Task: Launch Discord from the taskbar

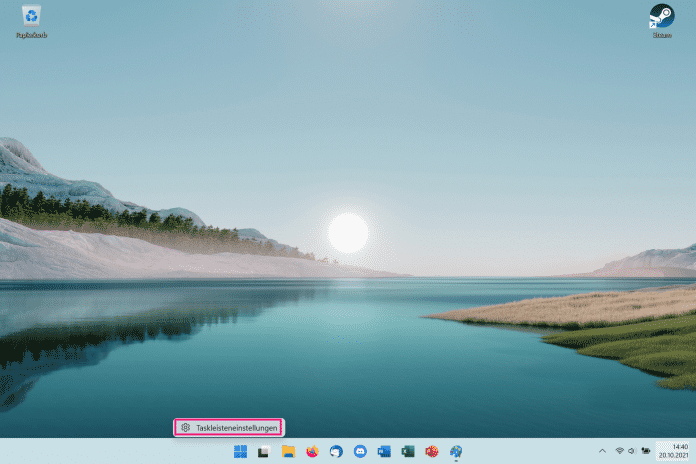Action: pos(360,452)
